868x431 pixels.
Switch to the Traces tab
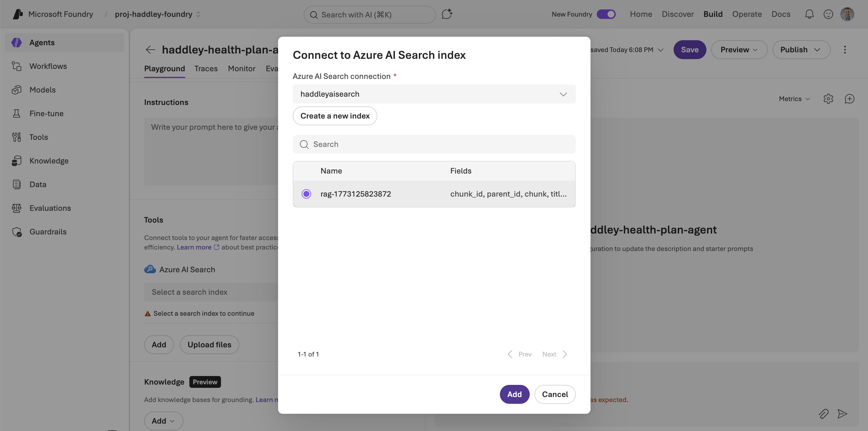tap(206, 69)
